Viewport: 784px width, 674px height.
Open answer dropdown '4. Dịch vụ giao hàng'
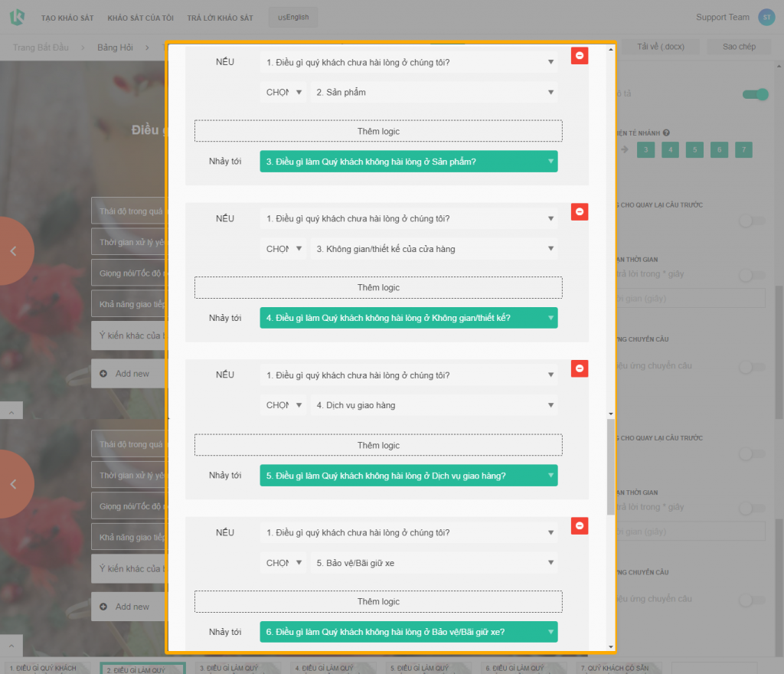[x=434, y=405]
